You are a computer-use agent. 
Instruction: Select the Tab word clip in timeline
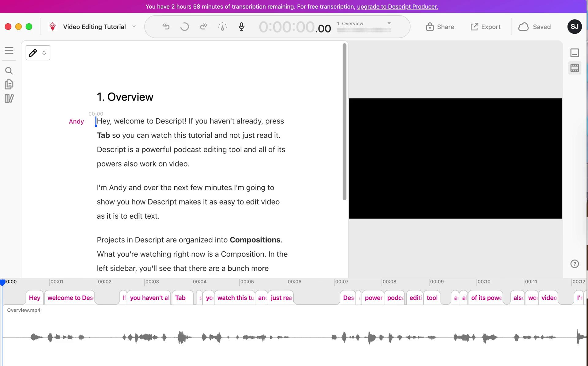tap(183, 298)
